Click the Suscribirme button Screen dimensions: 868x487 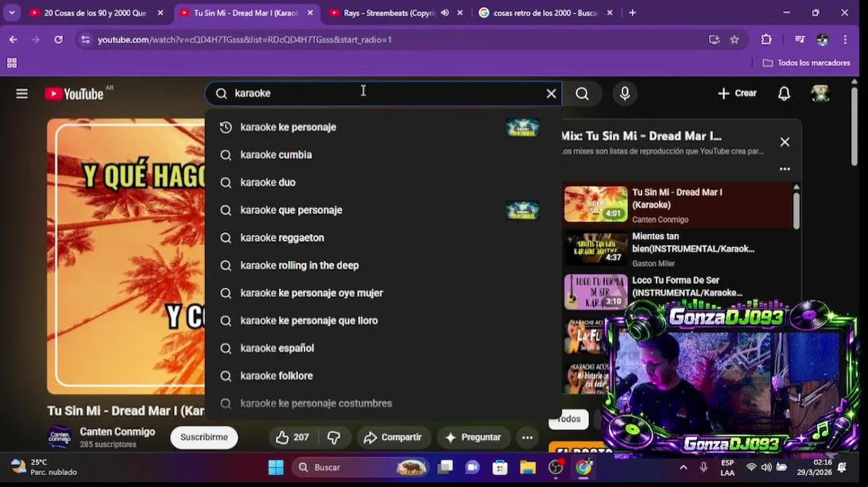[x=204, y=438]
